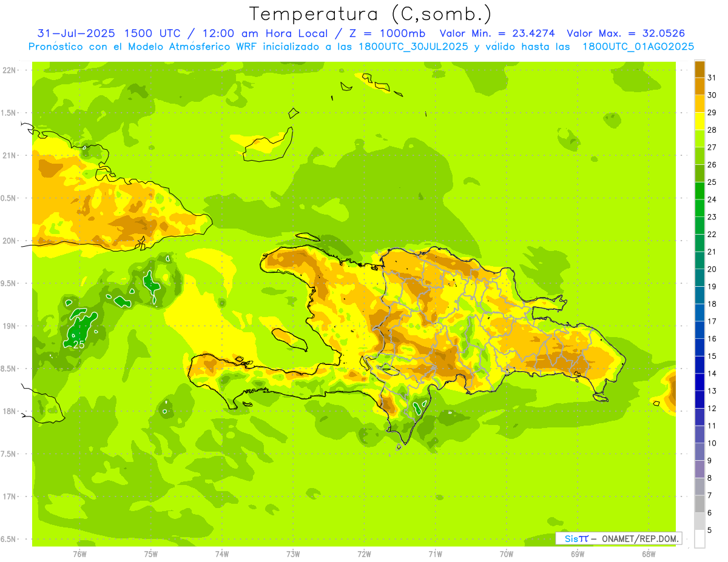Viewport: 728px width, 562px height.
Task: Click the "72W" longitude label
Action: 364,554
